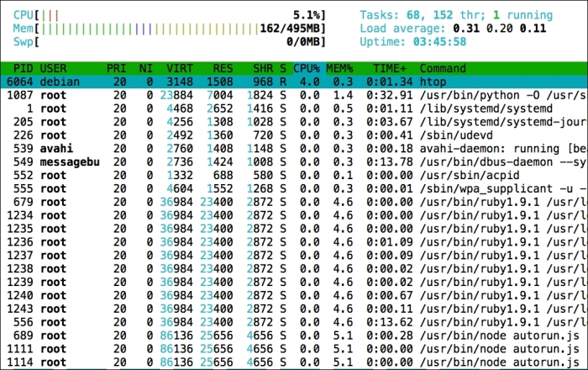Click the messagebu user name cell
Screen dimensions: 588x370
pyautogui.click(x=70, y=161)
